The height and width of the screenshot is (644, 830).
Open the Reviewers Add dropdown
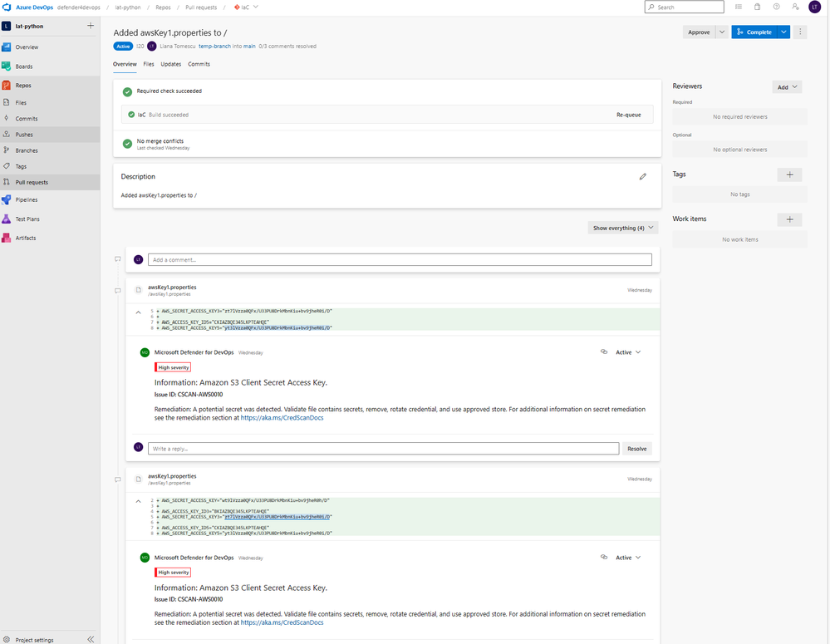point(787,87)
